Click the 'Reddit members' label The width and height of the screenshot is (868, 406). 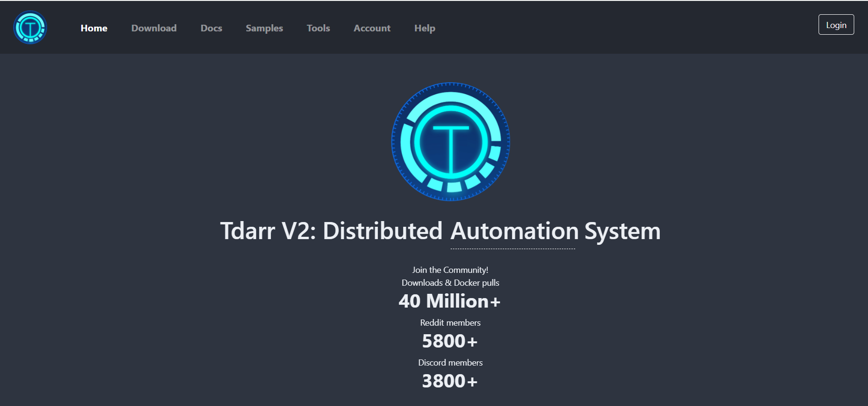451,323
